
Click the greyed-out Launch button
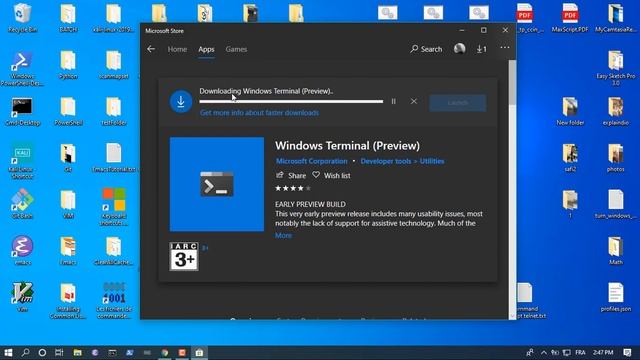tap(458, 102)
